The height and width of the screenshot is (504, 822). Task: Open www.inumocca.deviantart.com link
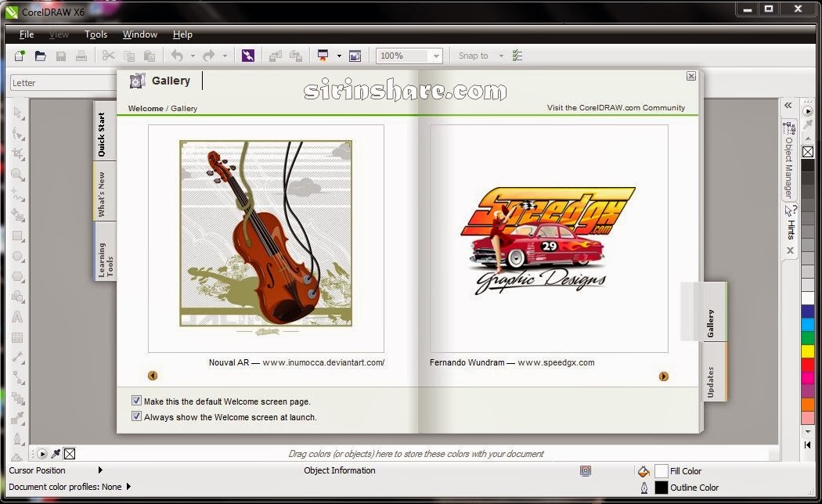click(323, 362)
